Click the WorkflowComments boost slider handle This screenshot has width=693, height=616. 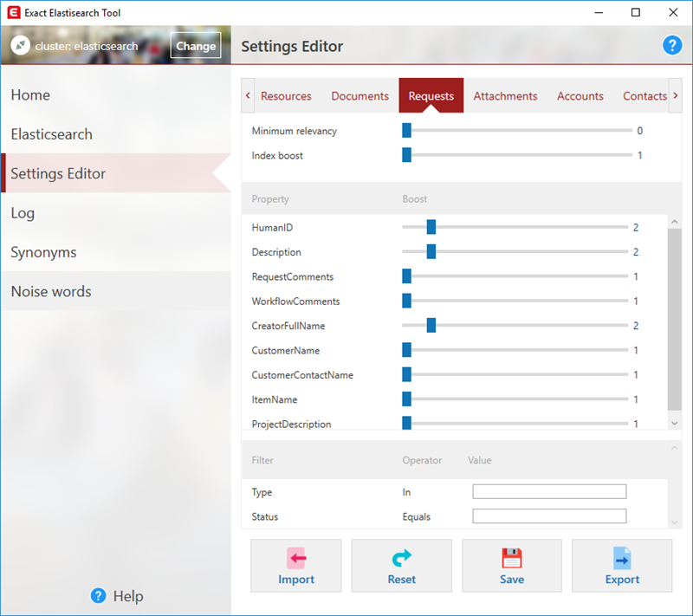406,301
